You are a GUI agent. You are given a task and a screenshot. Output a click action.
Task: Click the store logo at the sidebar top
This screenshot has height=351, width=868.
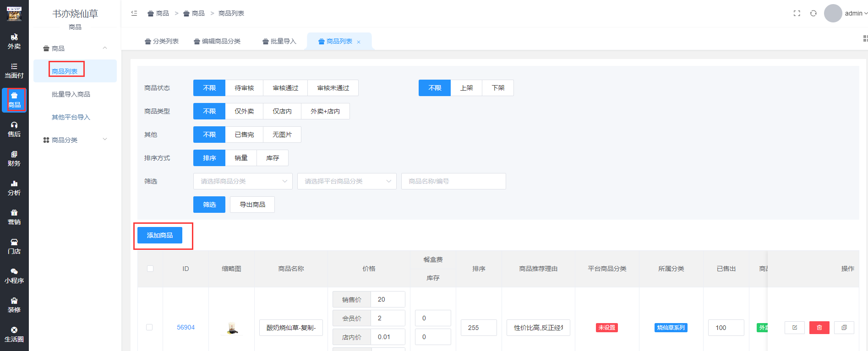pos(14,14)
